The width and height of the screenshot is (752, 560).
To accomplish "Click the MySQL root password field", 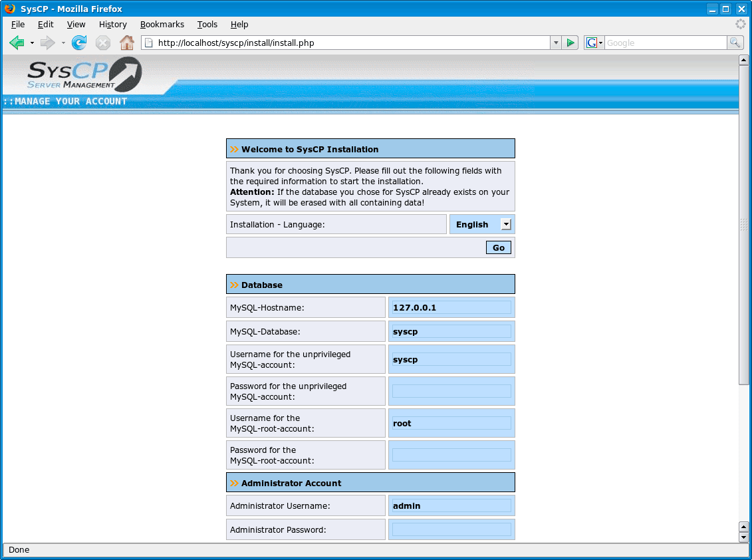I will [x=451, y=455].
